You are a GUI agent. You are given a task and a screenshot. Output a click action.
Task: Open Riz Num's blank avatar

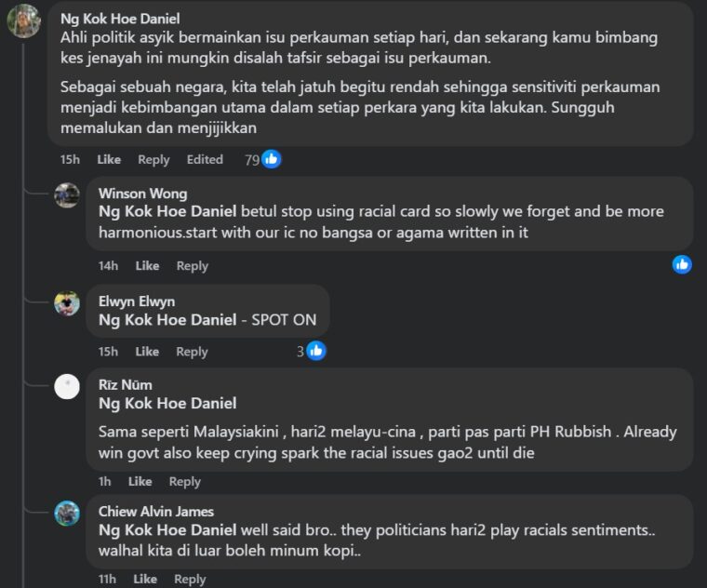point(67,387)
